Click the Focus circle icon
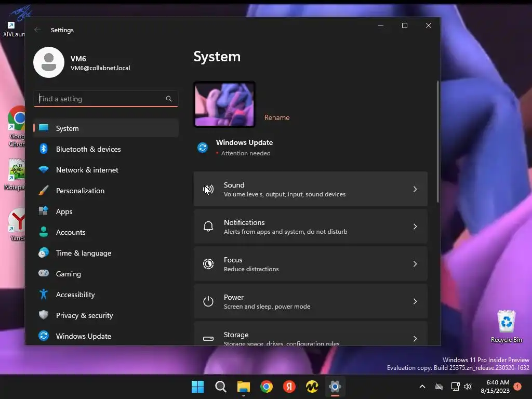 (208, 263)
